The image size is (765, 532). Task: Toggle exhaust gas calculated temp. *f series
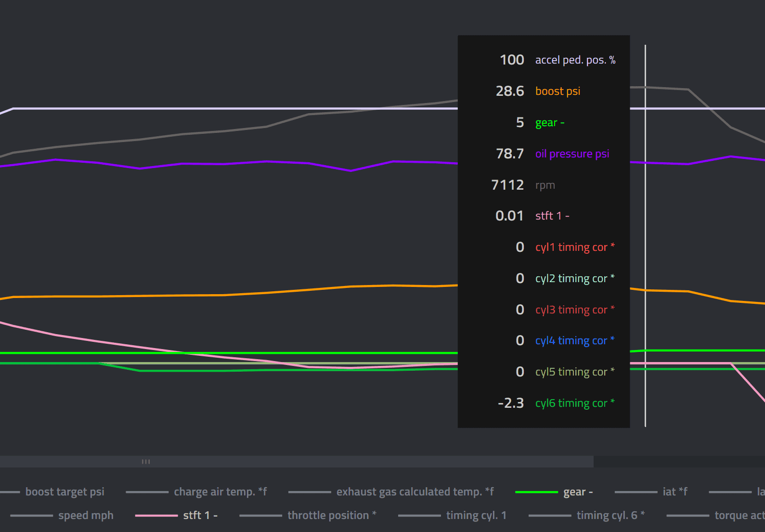coord(391,492)
